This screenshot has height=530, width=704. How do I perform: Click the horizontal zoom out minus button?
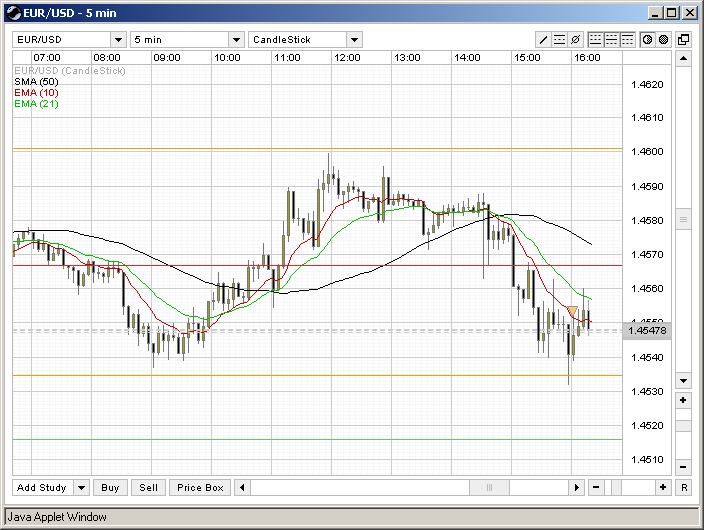click(x=596, y=487)
